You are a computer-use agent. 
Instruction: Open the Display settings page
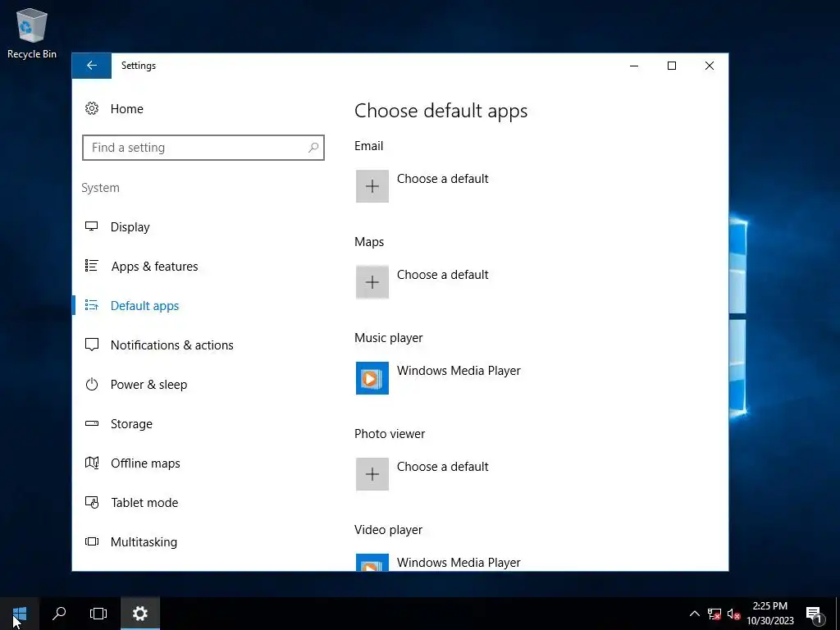click(x=130, y=226)
